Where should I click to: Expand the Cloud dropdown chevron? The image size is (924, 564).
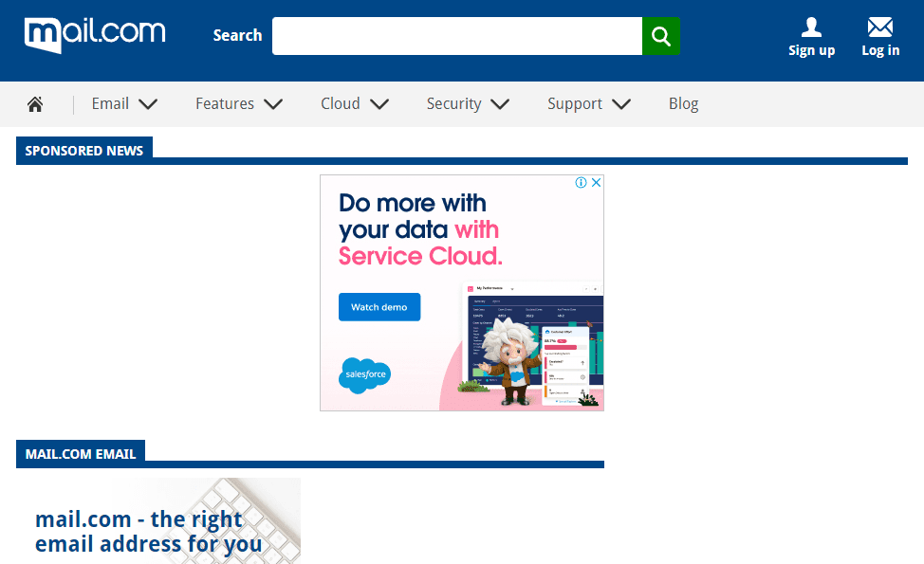[x=379, y=104]
